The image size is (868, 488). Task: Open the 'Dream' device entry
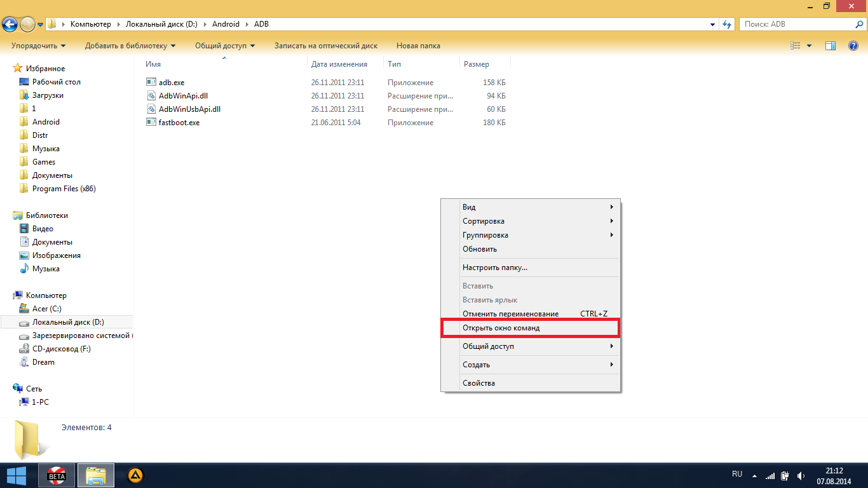[x=43, y=362]
